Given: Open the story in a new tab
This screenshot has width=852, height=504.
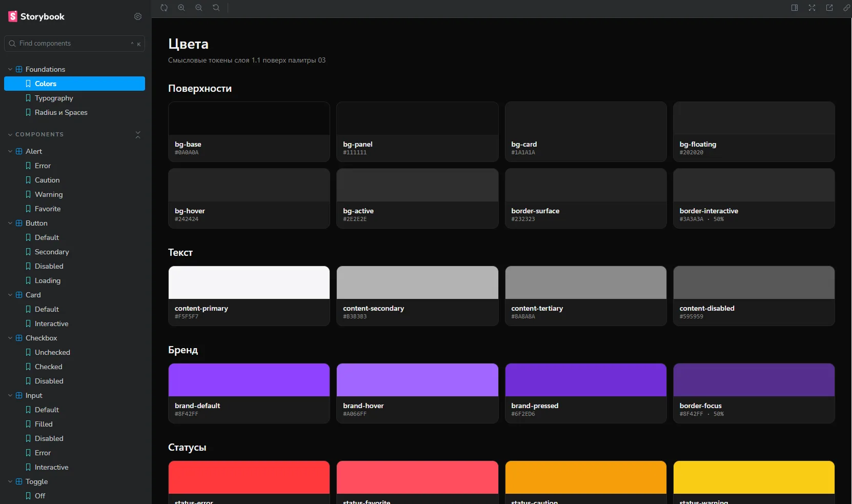Looking at the screenshot, I should click(x=829, y=8).
